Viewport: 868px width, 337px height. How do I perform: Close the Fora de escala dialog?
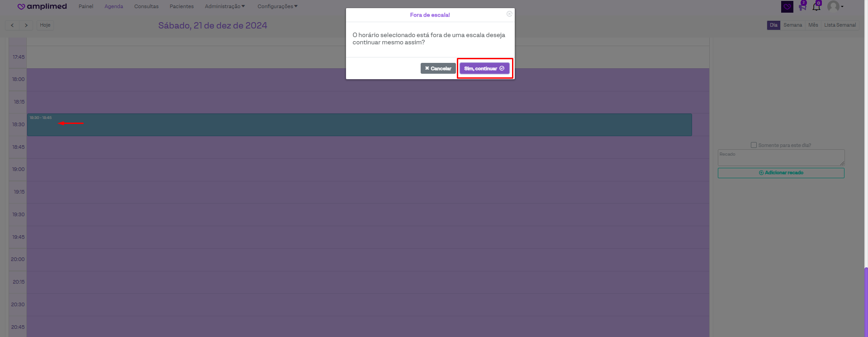pyautogui.click(x=509, y=14)
